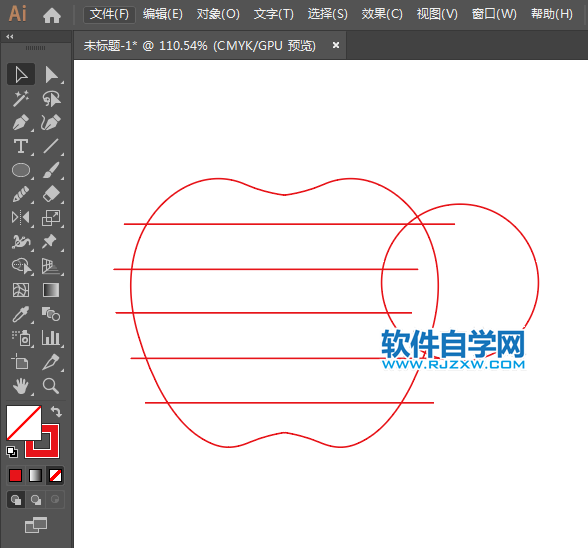Go to the Home screen icon
This screenshot has height=548, width=588.
52,15
